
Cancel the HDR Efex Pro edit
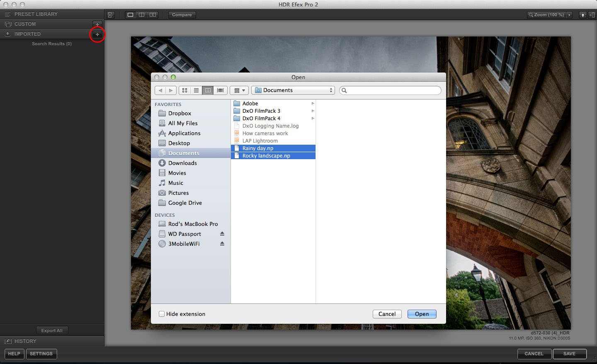click(x=534, y=354)
